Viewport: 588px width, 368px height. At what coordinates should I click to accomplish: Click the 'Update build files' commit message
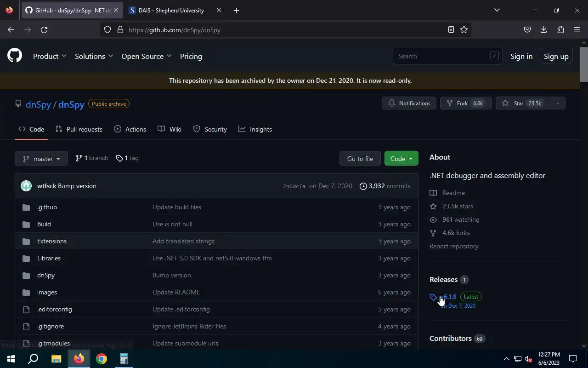point(177,207)
